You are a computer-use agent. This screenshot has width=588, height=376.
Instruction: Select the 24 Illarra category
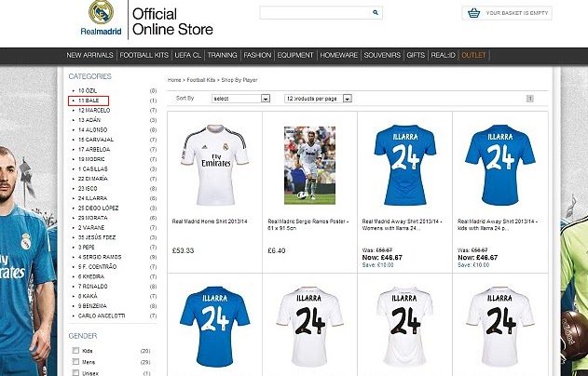pyautogui.click(x=92, y=198)
